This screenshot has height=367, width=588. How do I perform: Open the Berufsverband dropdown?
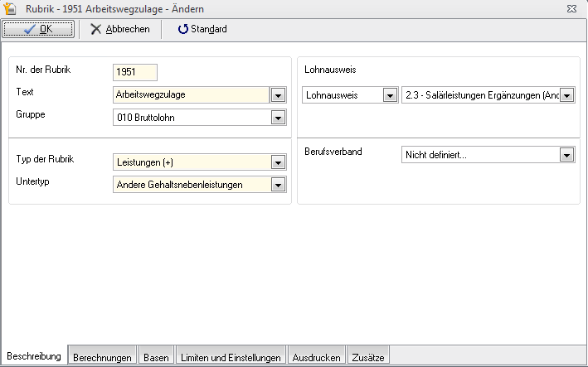point(567,154)
